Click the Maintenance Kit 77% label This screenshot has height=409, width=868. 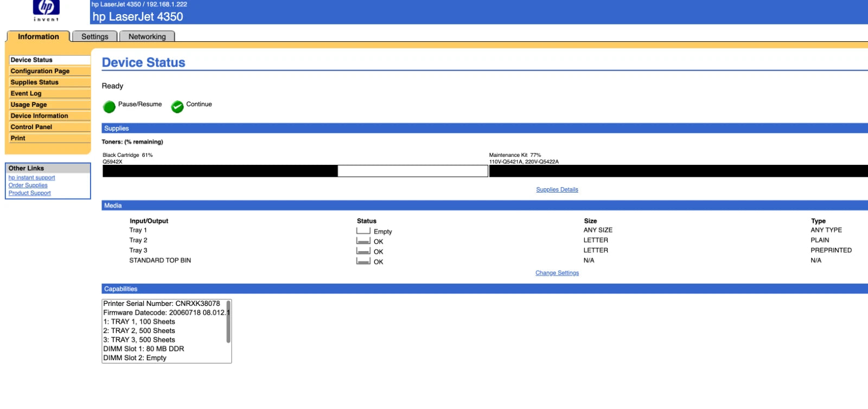pyautogui.click(x=515, y=155)
